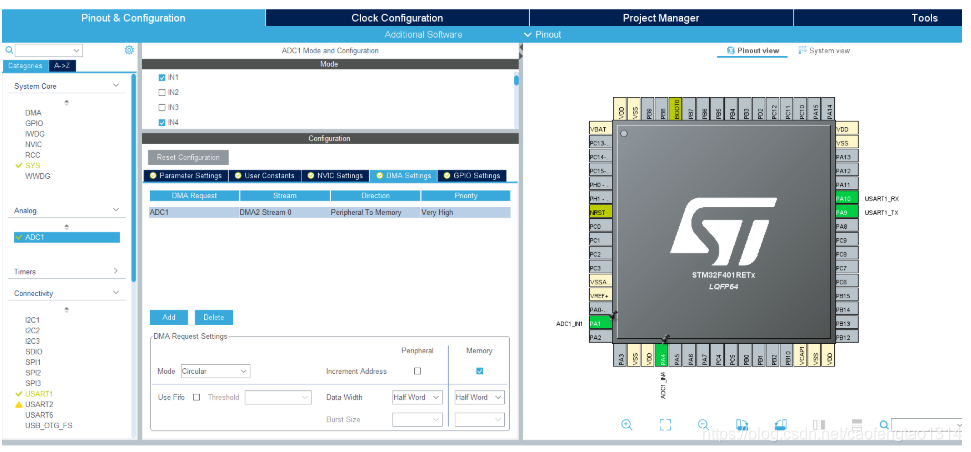Click the pin search input field
971x452 pixels.
(x=926, y=425)
